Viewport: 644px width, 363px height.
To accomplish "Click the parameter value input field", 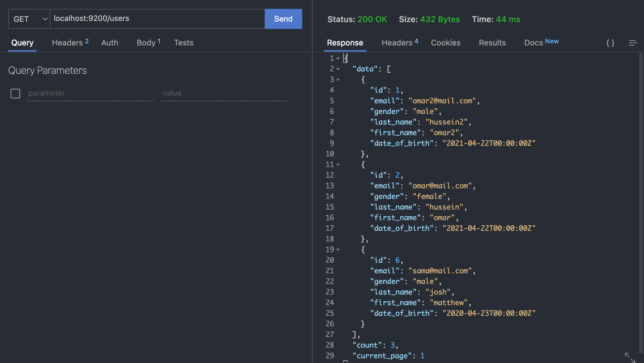I will pyautogui.click(x=225, y=93).
